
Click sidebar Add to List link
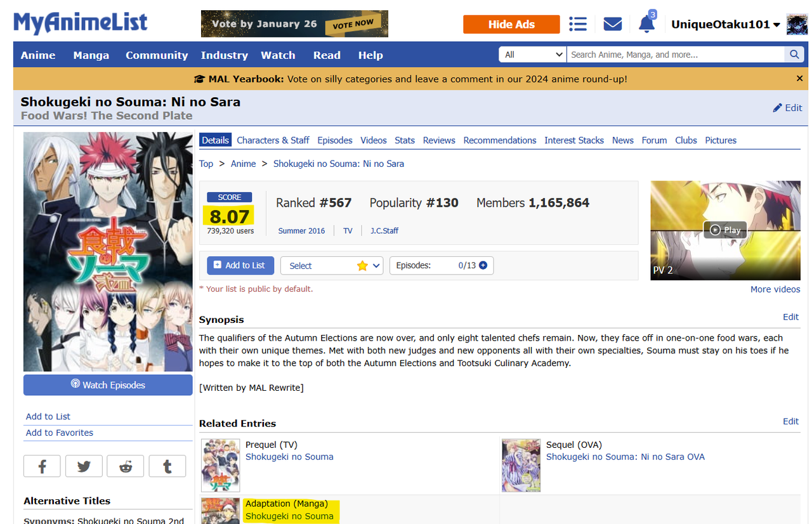(x=48, y=417)
